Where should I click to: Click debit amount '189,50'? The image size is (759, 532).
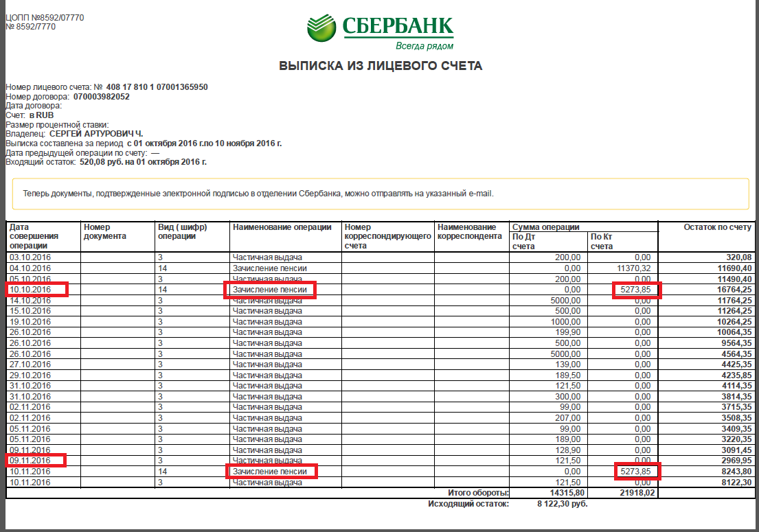[x=568, y=375]
